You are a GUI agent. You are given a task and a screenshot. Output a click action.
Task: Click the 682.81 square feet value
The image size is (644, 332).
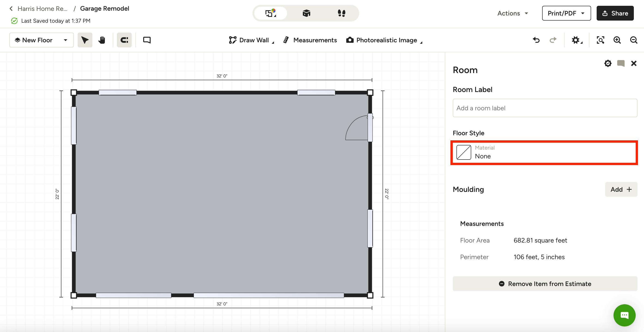[540, 240]
